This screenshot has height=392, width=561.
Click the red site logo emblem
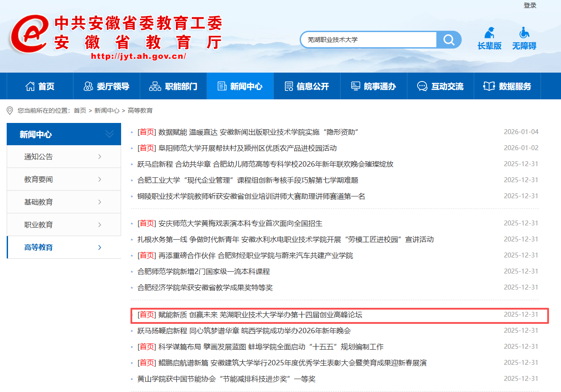pyautogui.click(x=29, y=35)
